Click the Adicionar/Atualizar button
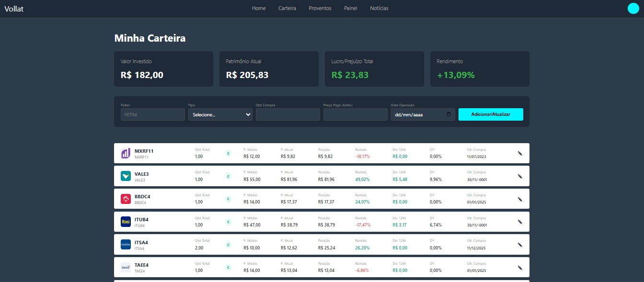Viewport: 644px width, 282px height. pyautogui.click(x=491, y=114)
